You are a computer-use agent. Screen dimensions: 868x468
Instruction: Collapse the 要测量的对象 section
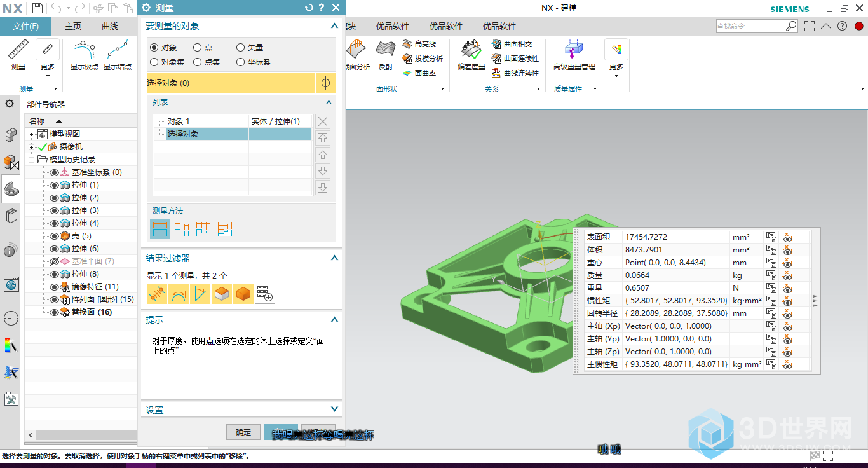334,26
